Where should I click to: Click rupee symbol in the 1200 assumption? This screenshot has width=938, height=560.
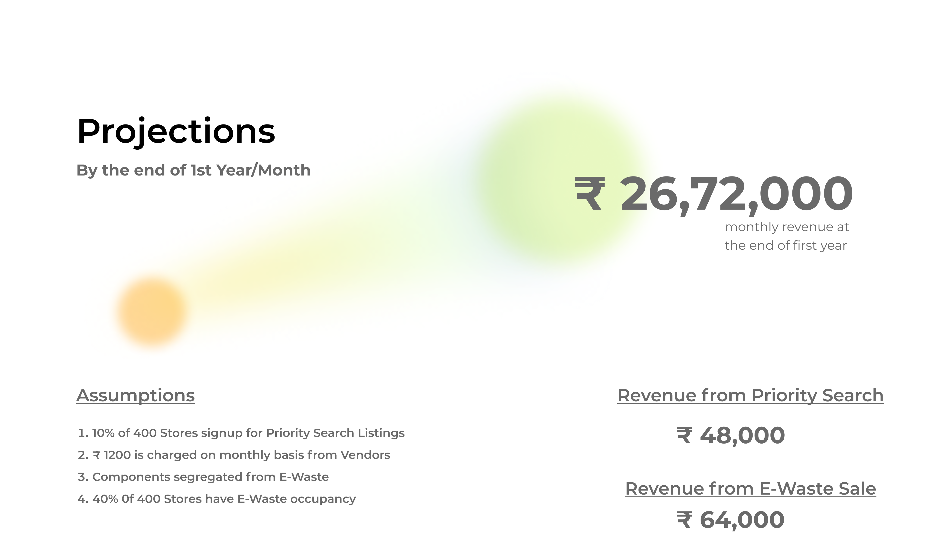coord(96,455)
